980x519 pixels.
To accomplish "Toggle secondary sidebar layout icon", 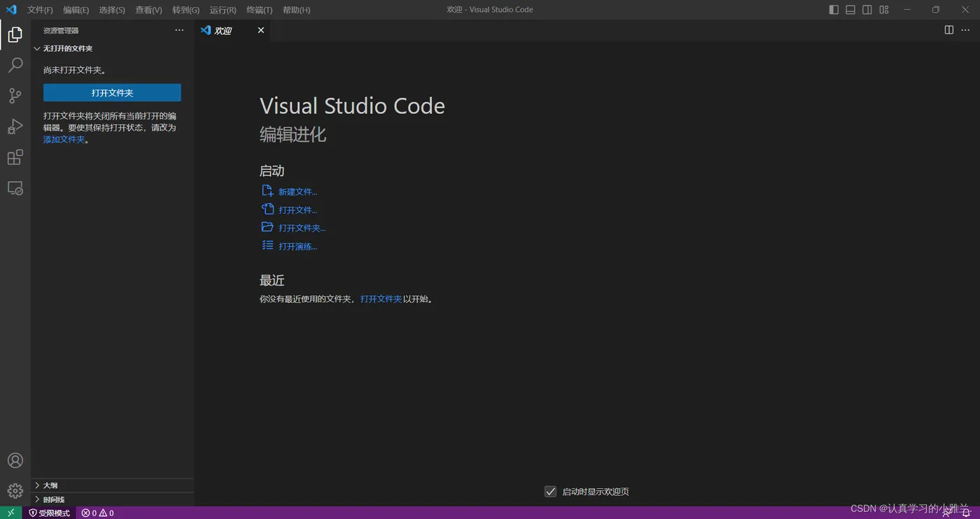I will tap(867, 10).
